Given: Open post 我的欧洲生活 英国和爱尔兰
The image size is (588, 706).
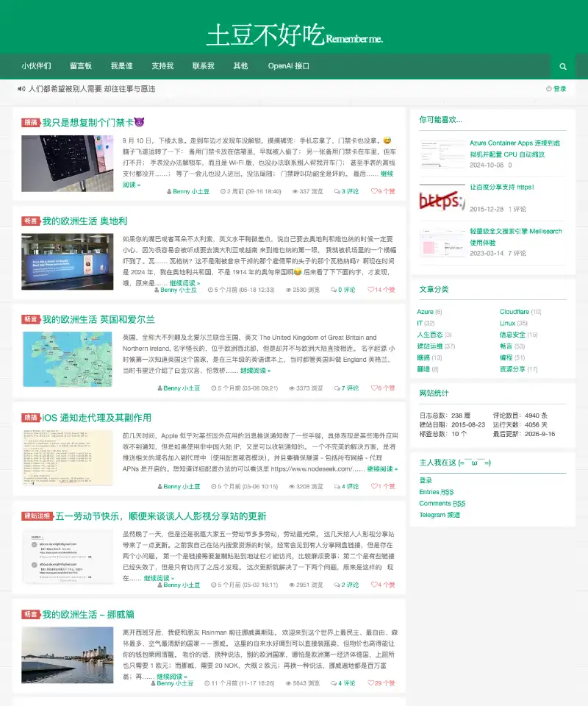Looking at the screenshot, I should click(x=98, y=320).
